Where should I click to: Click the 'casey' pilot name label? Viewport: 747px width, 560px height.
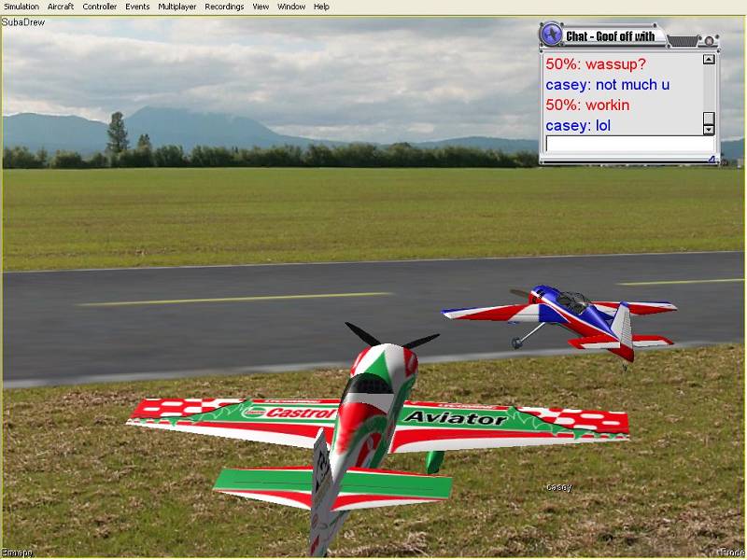[x=558, y=487]
